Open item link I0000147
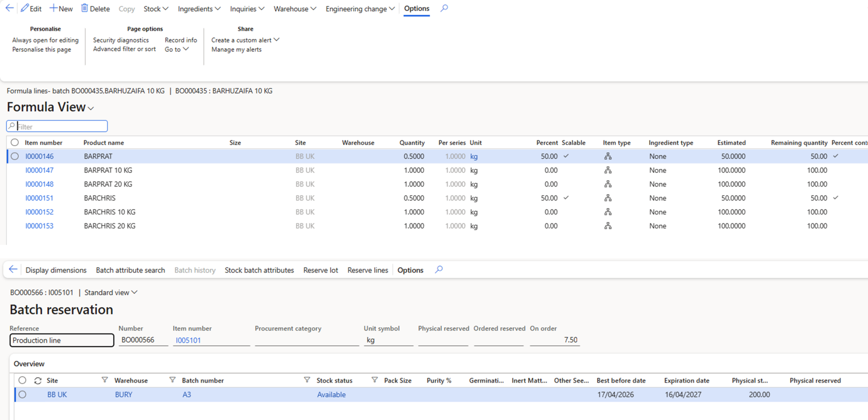Screen dimensions: 868x420 tap(39, 170)
